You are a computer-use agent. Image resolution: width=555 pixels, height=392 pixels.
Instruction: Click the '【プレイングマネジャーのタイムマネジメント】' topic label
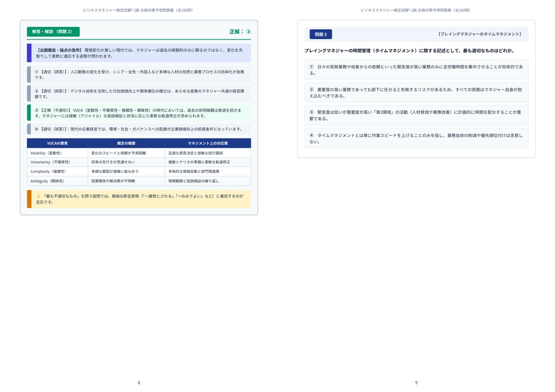tap(479, 34)
